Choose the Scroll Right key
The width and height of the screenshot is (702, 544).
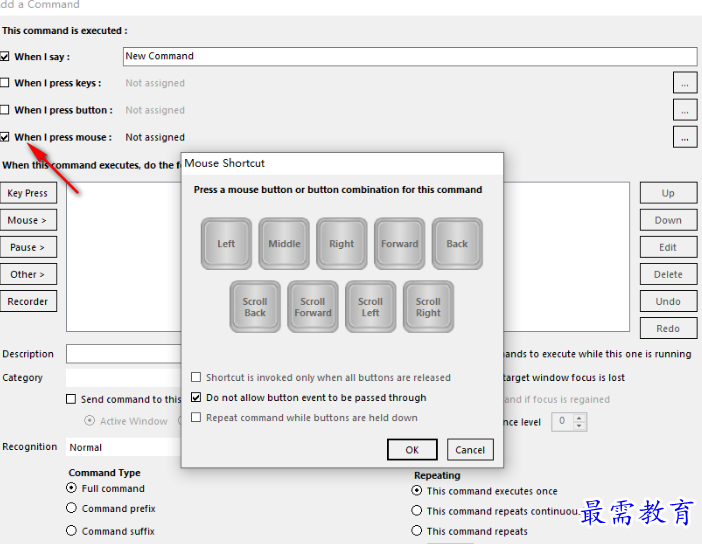pos(428,307)
